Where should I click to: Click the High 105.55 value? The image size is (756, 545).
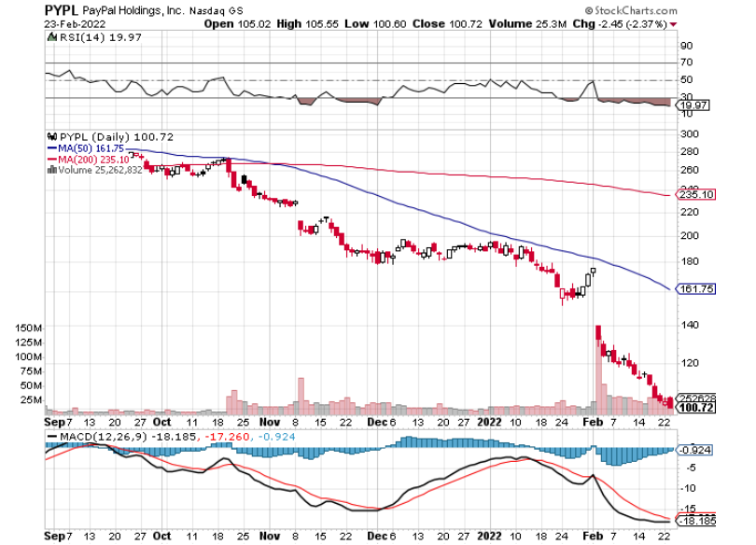click(x=308, y=23)
